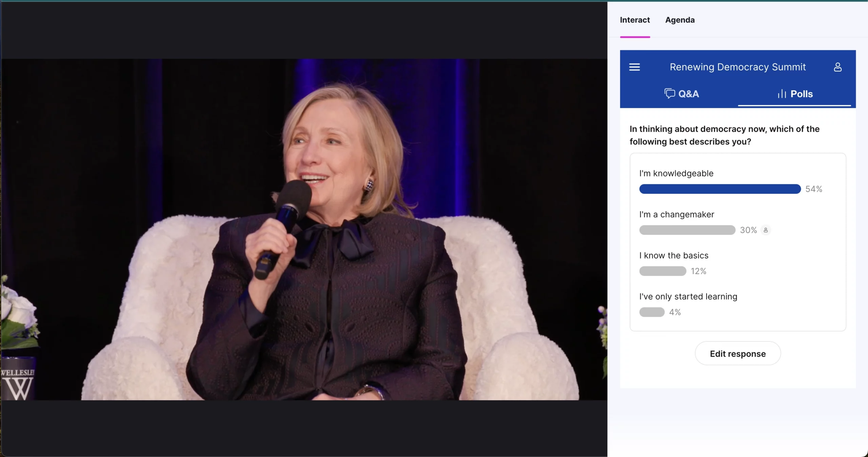Click the gray 30% result bar
Image resolution: width=868 pixels, height=457 pixels.
[x=687, y=230]
